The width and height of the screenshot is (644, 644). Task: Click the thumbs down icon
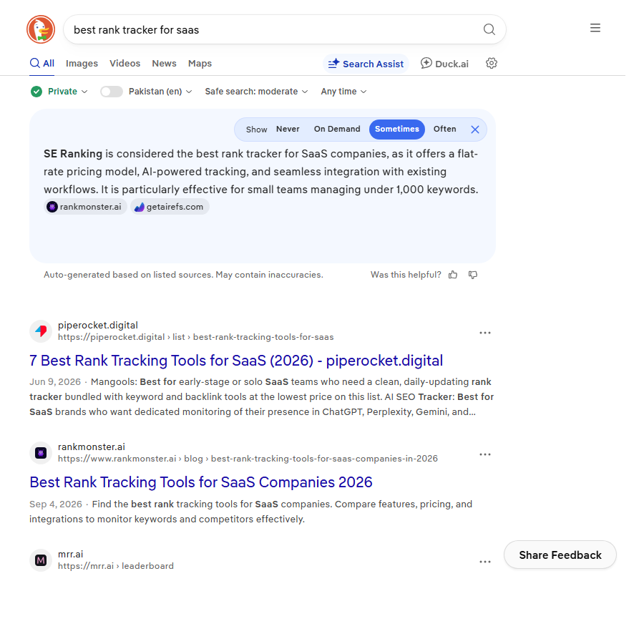473,275
